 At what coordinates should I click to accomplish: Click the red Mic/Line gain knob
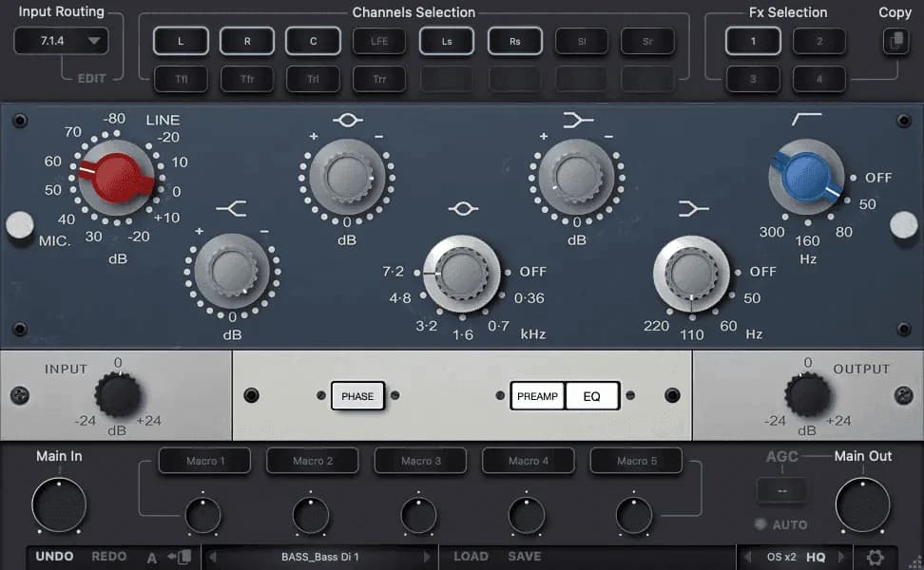coord(115,175)
